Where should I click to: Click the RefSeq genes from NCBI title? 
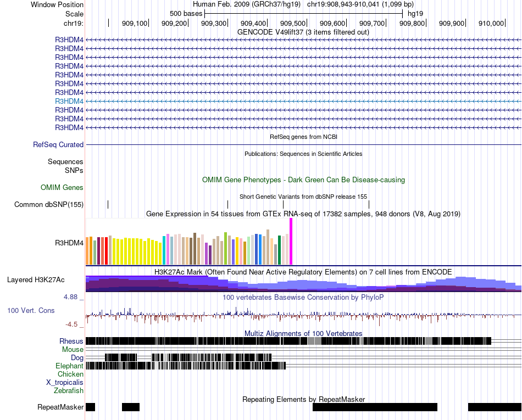(304, 137)
